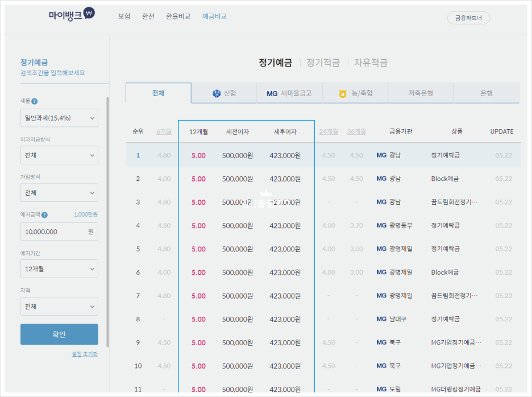
Task: Click 남대구 institution name
Action: pos(398,319)
